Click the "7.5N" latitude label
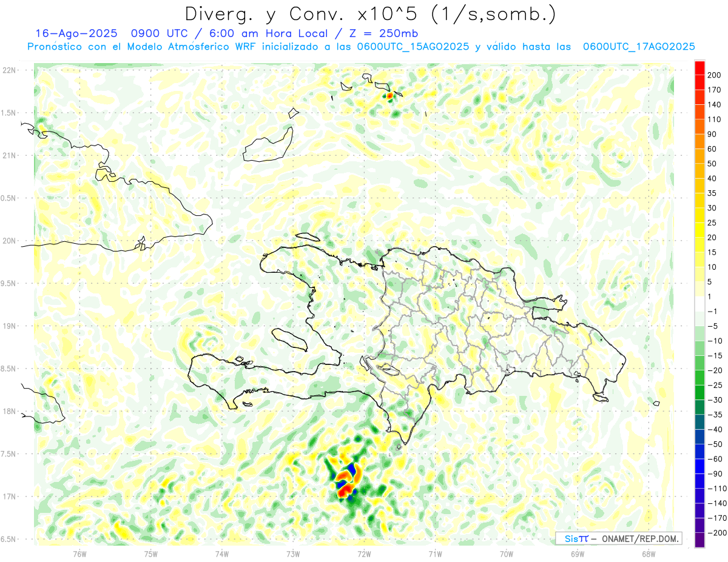The image size is (728, 562). [9, 454]
